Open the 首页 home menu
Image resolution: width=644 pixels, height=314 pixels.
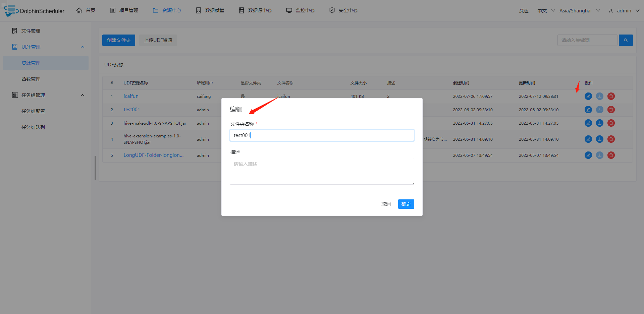[x=86, y=11]
